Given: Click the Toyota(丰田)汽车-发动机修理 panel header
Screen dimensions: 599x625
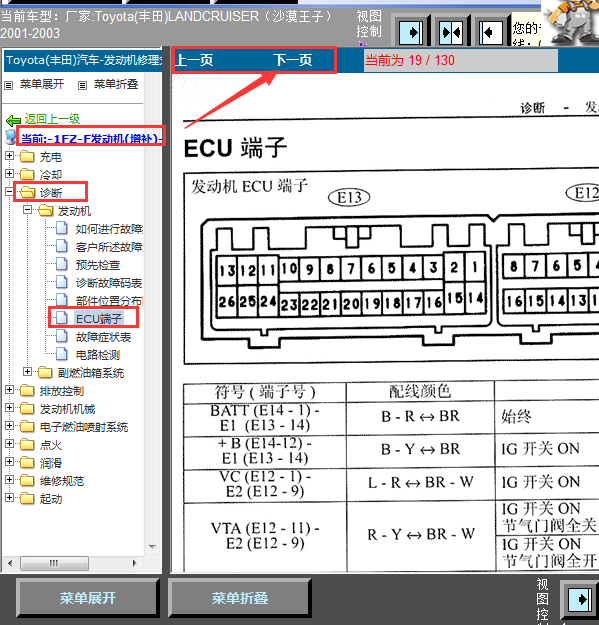Looking at the screenshot, I should click(84, 61).
